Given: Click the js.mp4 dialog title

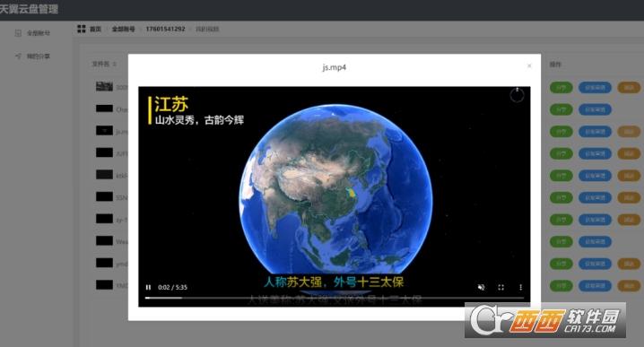Looking at the screenshot, I should click(335, 67).
